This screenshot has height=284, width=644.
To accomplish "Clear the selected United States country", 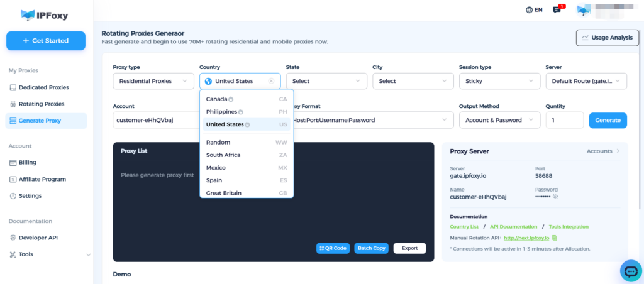I will [x=271, y=81].
